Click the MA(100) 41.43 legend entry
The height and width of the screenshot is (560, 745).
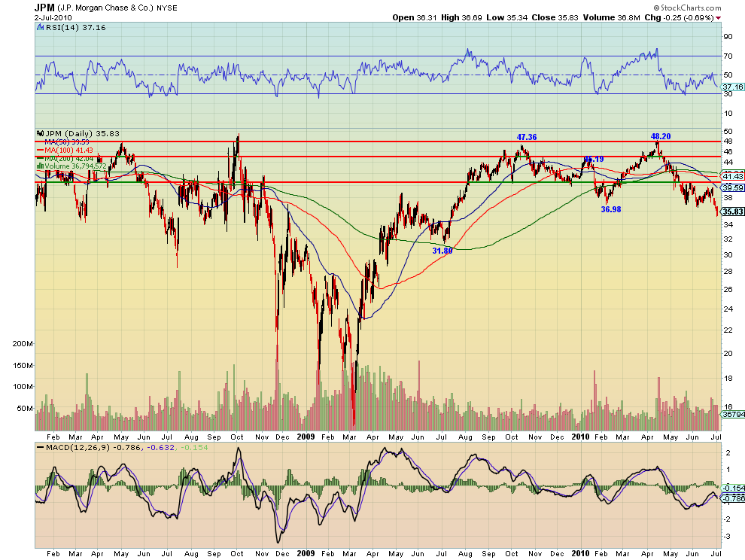[x=68, y=151]
